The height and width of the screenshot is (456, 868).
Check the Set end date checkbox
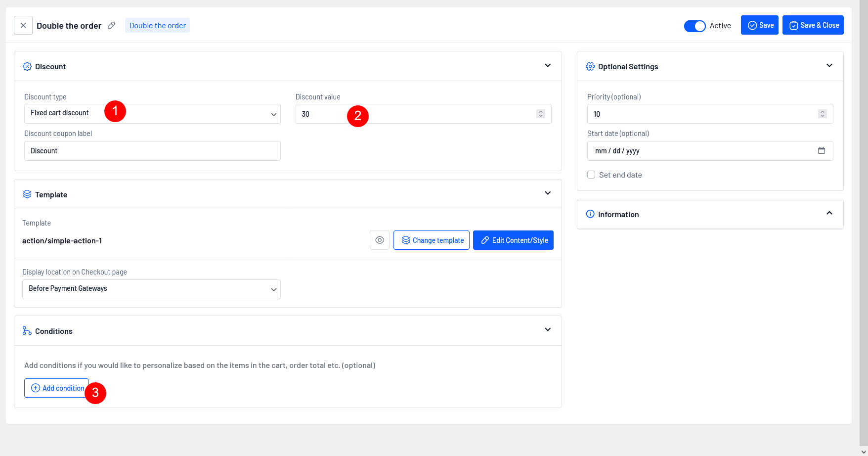(x=591, y=175)
